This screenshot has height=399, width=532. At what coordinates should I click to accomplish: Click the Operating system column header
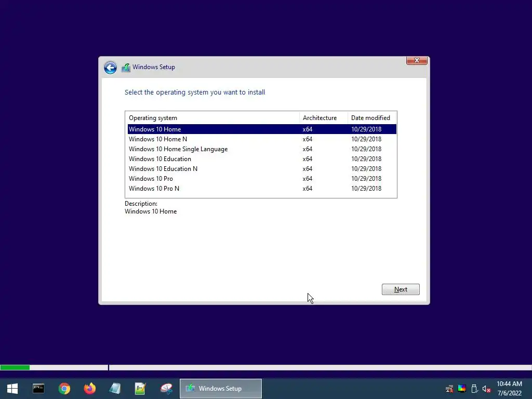point(212,118)
